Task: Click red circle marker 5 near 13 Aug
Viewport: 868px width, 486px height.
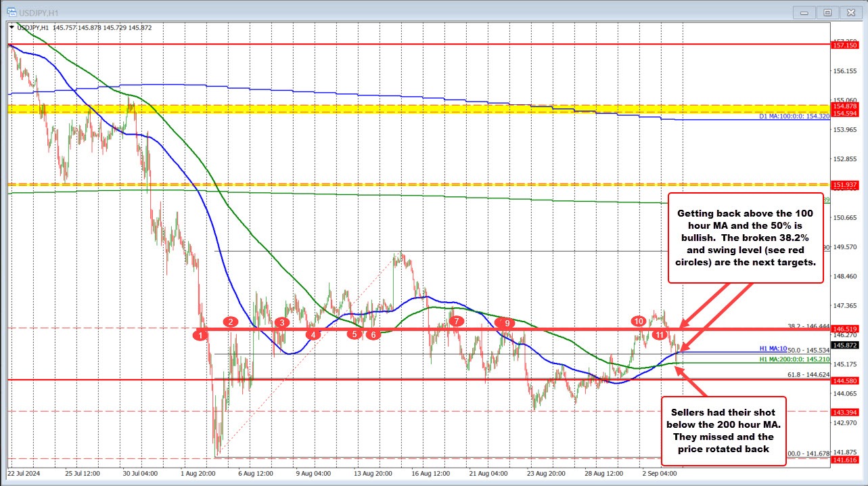Action: [353, 334]
